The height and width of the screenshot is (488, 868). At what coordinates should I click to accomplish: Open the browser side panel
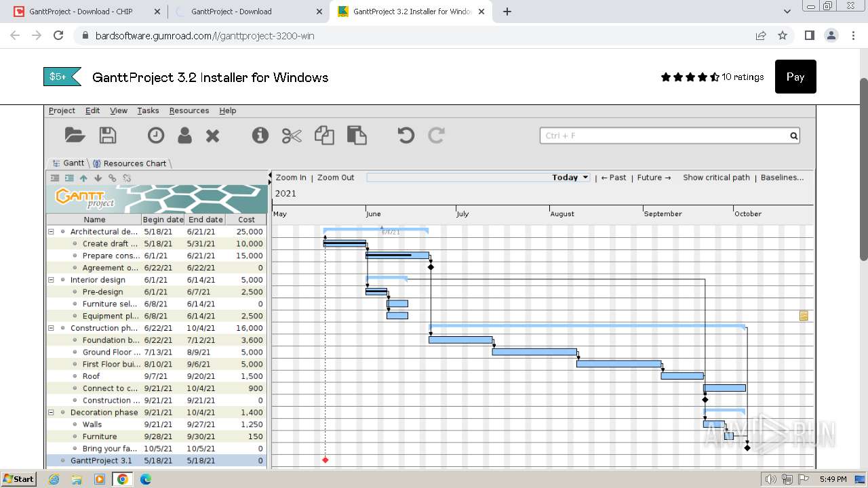click(809, 36)
